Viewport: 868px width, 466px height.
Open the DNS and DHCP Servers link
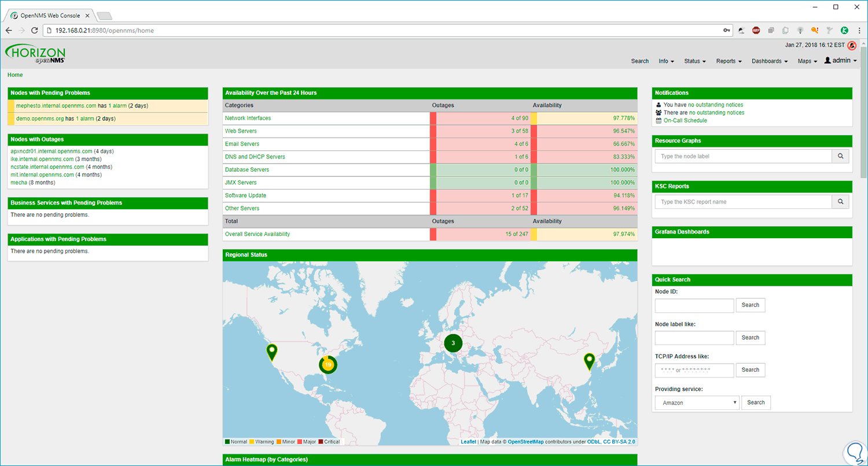(x=255, y=157)
